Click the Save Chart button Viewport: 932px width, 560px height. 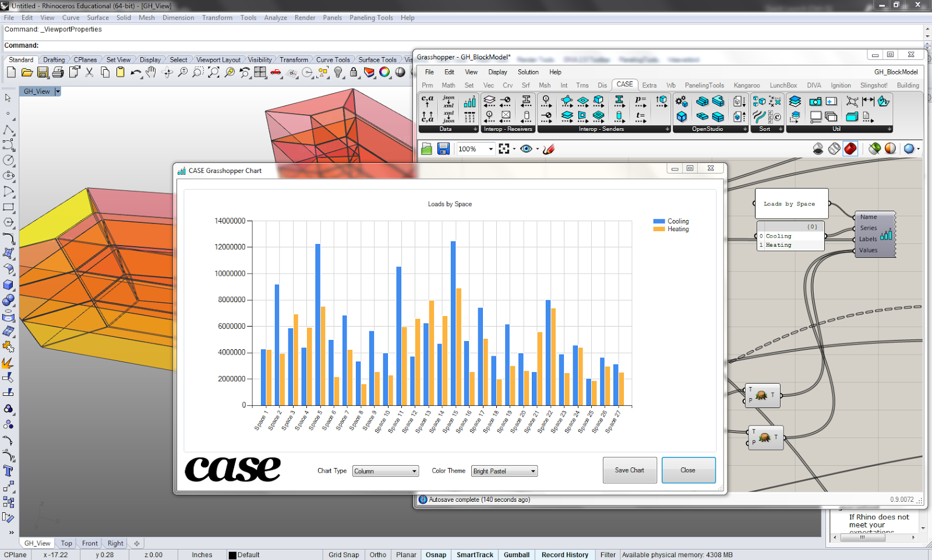[630, 470]
